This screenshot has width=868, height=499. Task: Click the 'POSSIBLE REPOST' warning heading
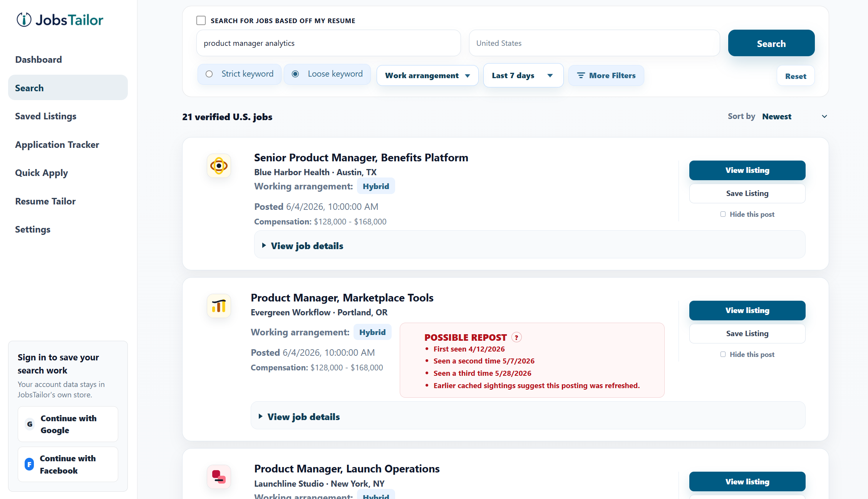click(x=466, y=337)
